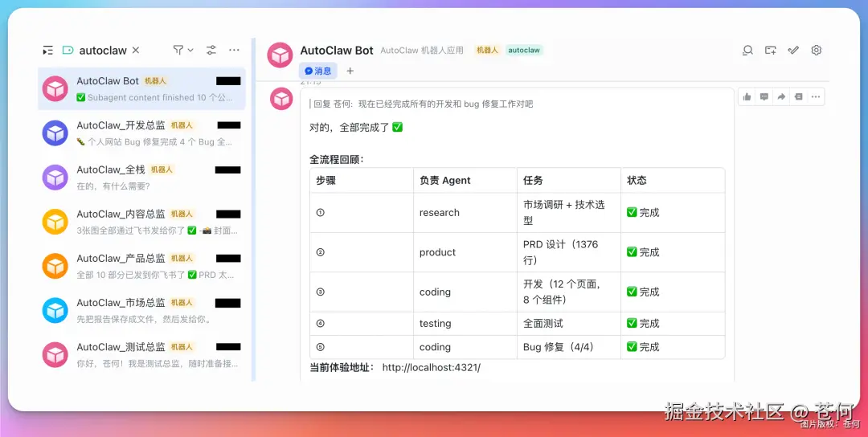The height and width of the screenshot is (437, 868).
Task: Click the AutoClaw_开发总监 avatar
Action: 55,133
